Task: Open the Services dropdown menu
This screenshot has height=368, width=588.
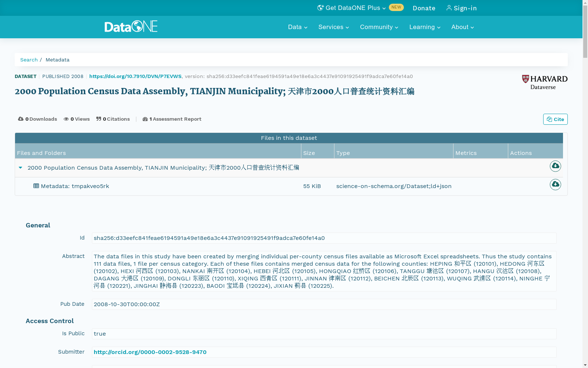Action: (x=334, y=27)
